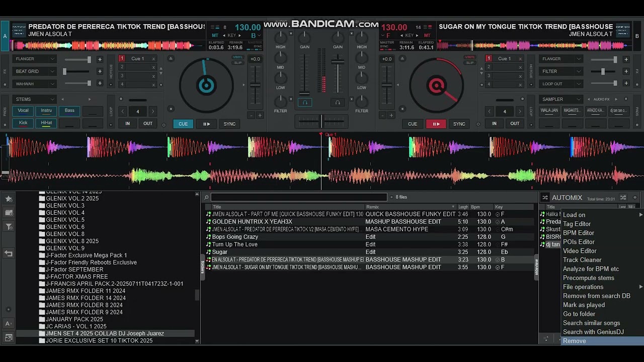644x362 pixels.
Task: Eject the track from left deck
Action: 171,59
